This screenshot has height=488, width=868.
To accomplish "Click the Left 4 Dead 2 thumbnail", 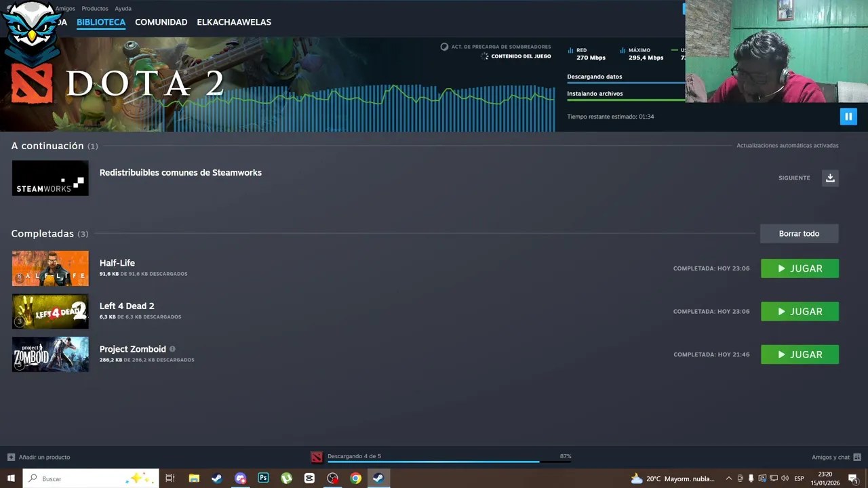I will point(50,311).
